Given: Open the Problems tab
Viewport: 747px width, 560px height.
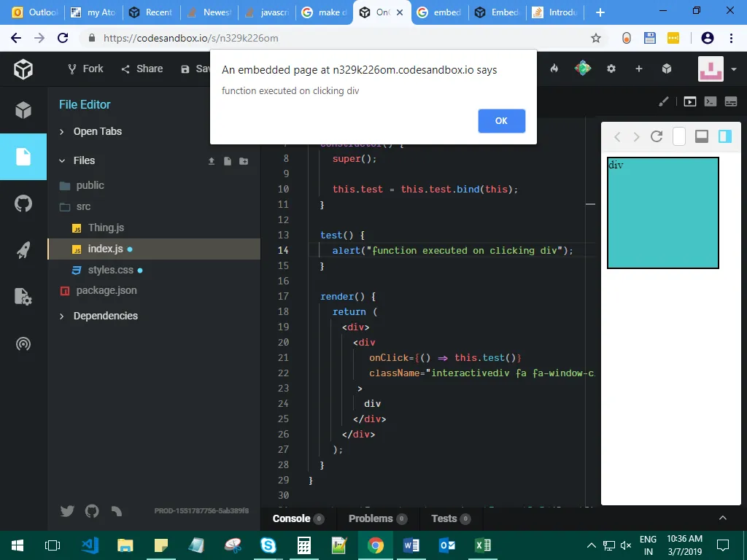Looking at the screenshot, I should coord(378,518).
